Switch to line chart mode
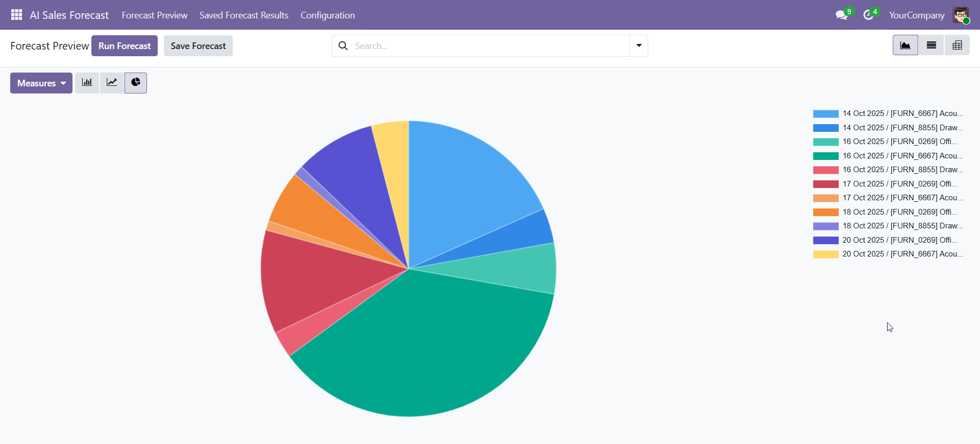 pyautogui.click(x=112, y=83)
